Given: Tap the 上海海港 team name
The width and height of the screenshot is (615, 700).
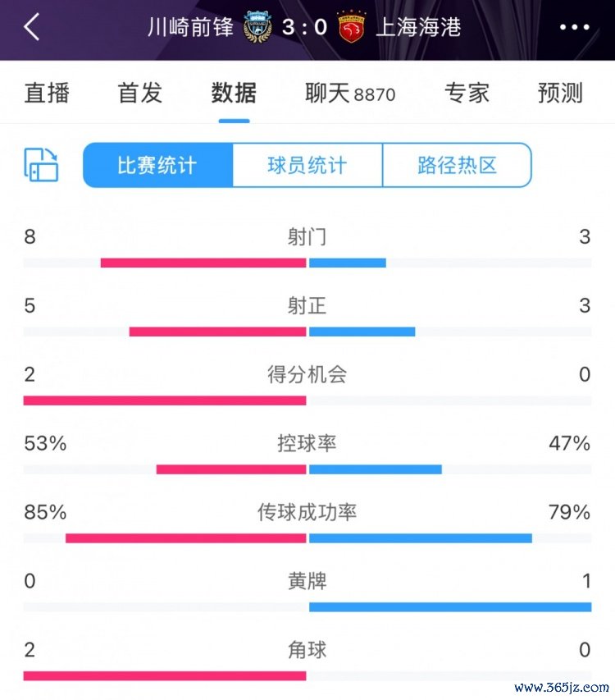Looking at the screenshot, I should click(418, 27).
